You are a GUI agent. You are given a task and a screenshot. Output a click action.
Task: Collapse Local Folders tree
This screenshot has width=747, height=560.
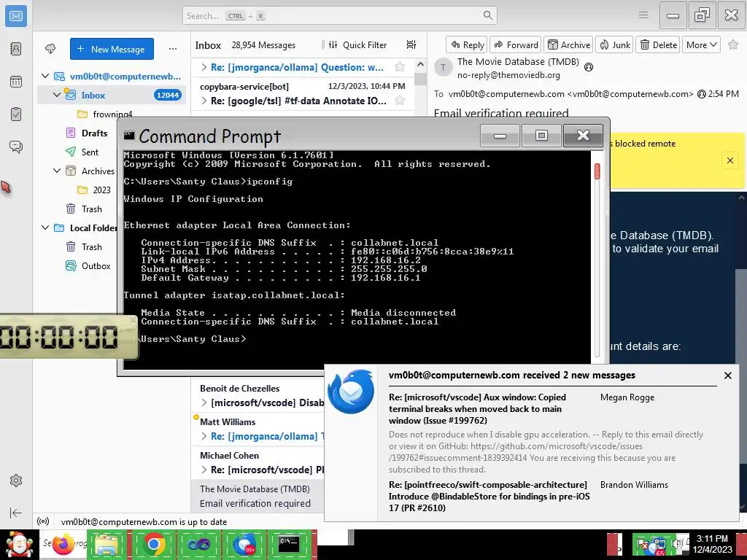tap(45, 227)
